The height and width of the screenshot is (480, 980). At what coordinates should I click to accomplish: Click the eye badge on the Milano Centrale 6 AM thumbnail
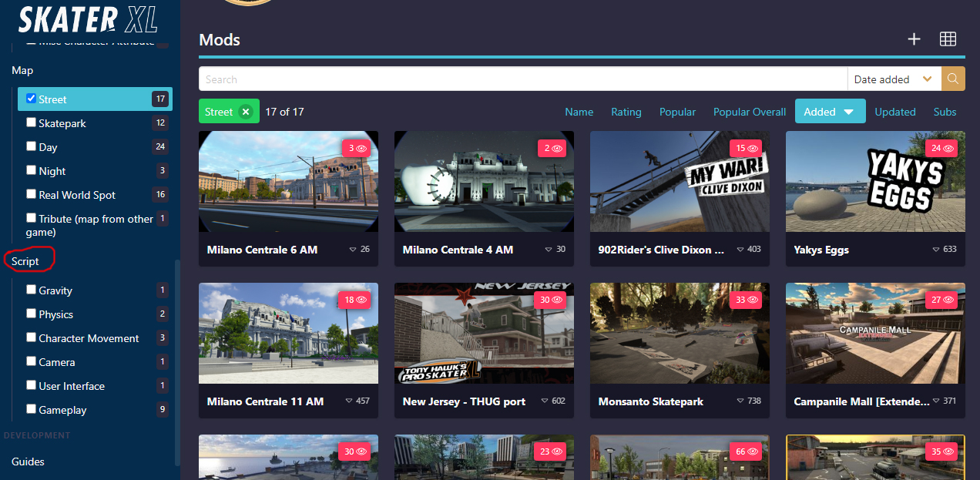[x=357, y=148]
